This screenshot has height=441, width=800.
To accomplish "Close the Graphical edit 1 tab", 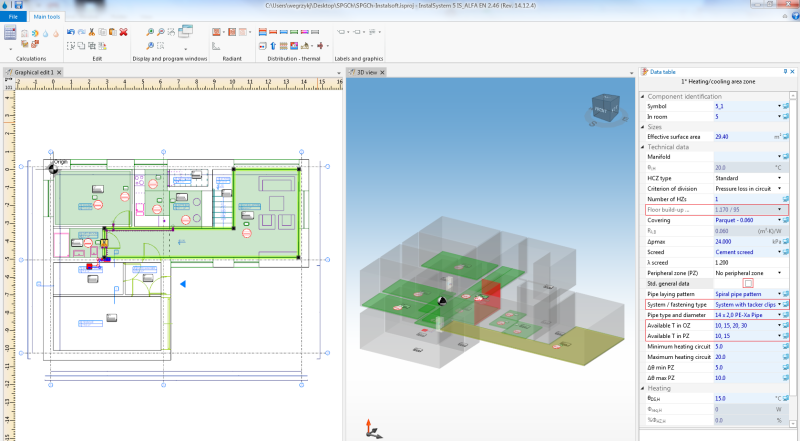I will (59, 72).
